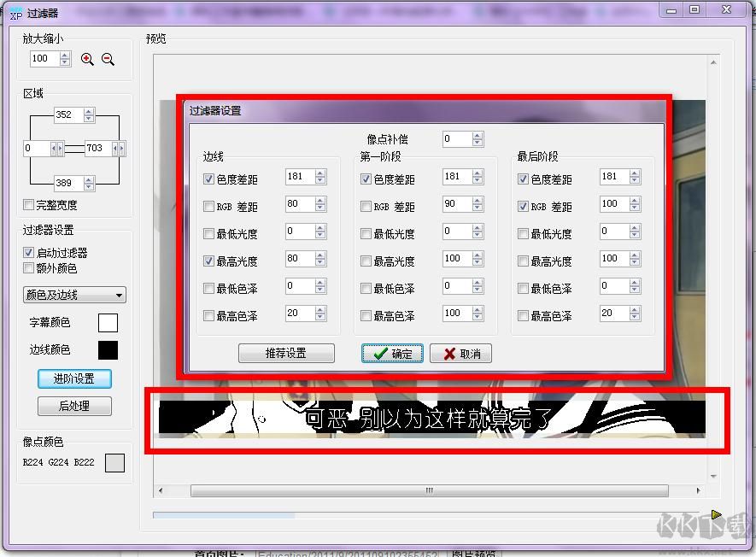The width and height of the screenshot is (756, 557).
Task: Enable RGB差距 under 第一阶段
Action: tap(365, 205)
